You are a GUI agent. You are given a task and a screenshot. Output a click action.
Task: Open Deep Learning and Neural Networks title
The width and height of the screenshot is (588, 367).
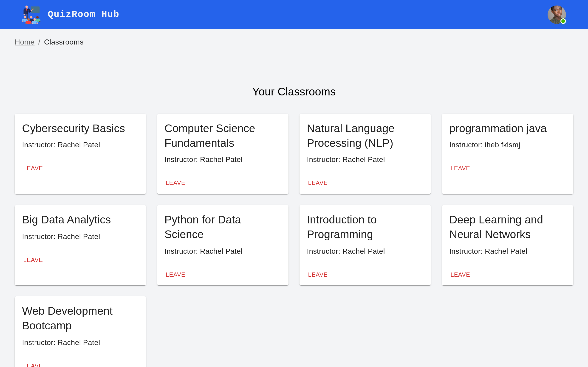pos(496,227)
